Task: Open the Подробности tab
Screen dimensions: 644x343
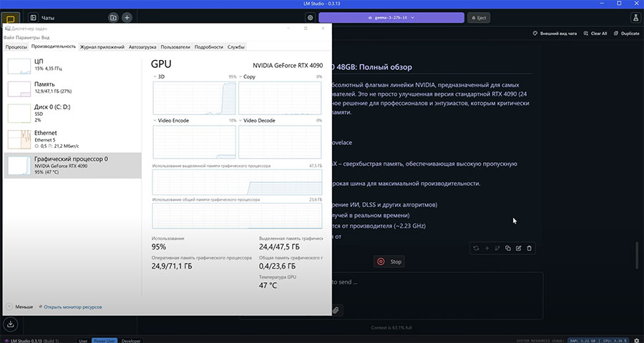Action: (x=209, y=46)
